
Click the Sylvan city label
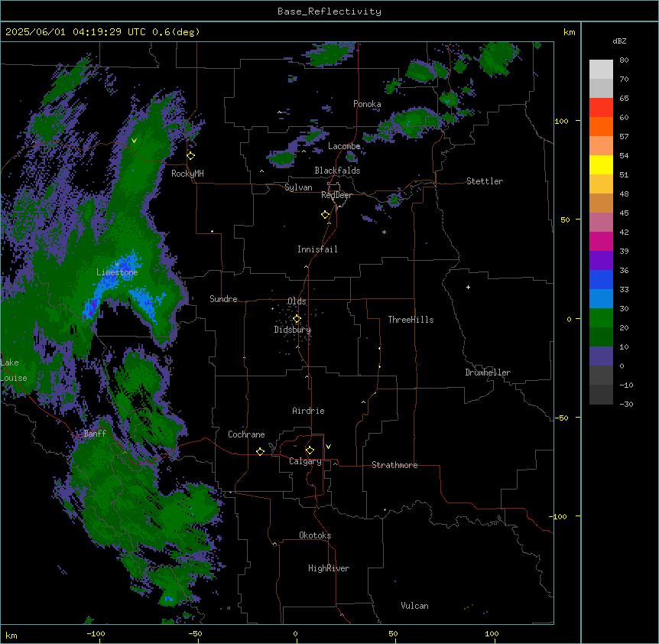coord(298,187)
